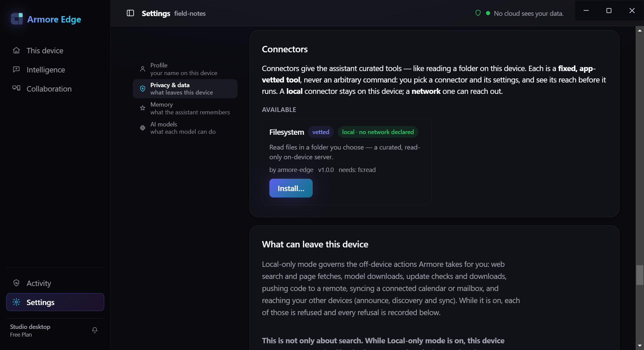Select Profile settings section

[x=185, y=69]
